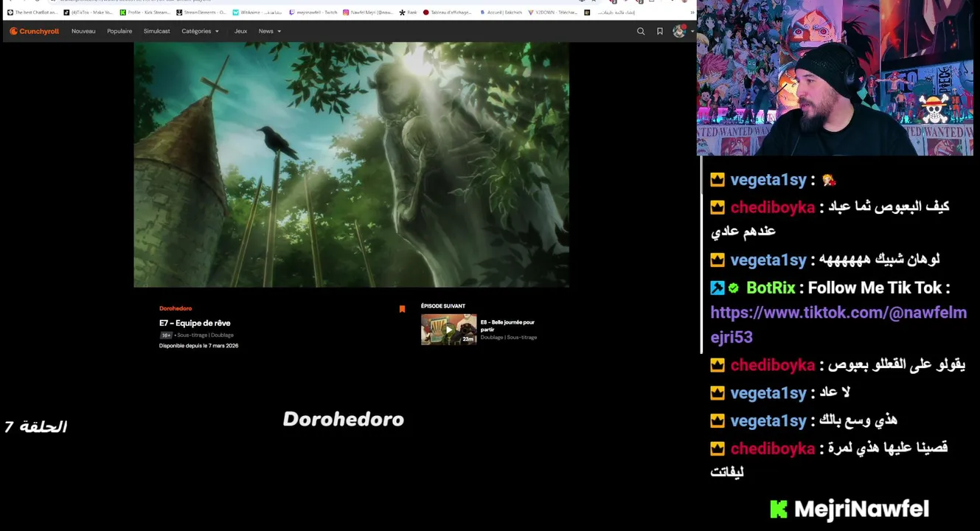
Task: Select the episode title E7 – Equipe de rêve
Action: [x=195, y=323]
